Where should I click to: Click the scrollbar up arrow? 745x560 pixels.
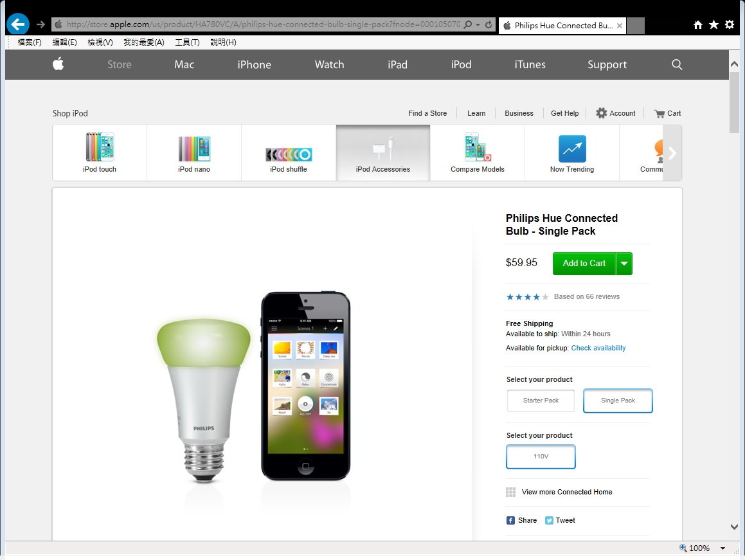734,64
